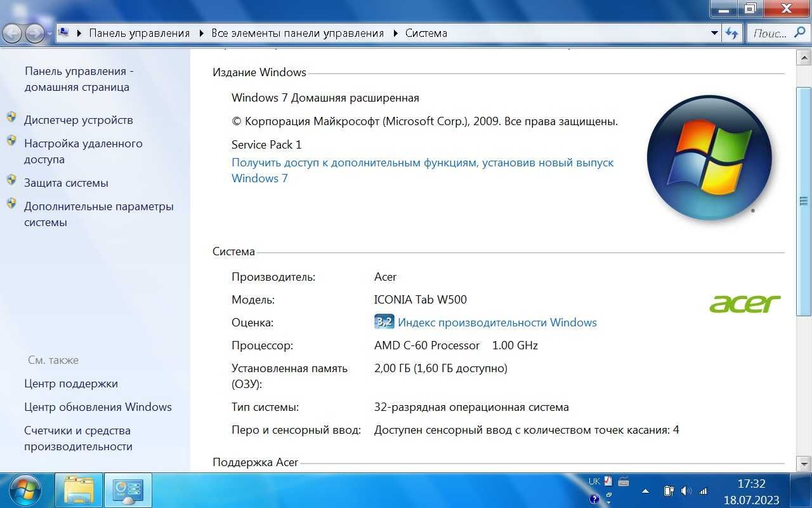Click scrollbar up arrow

[x=803, y=57]
